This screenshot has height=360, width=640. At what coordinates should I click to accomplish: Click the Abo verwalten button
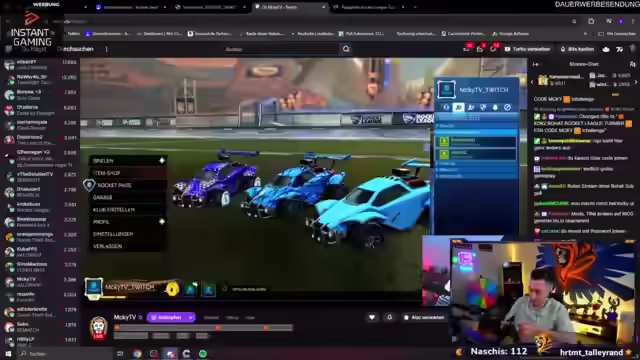[423, 317]
